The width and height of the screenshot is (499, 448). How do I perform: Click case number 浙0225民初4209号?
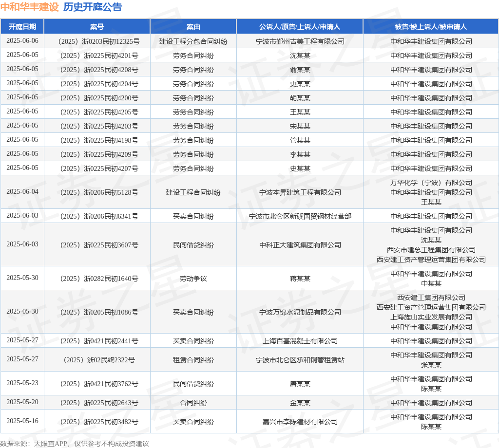(x=99, y=154)
